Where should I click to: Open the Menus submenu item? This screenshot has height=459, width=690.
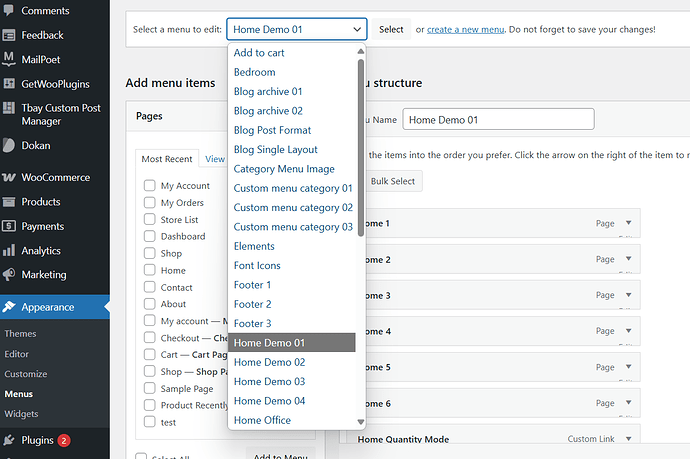[x=18, y=394]
